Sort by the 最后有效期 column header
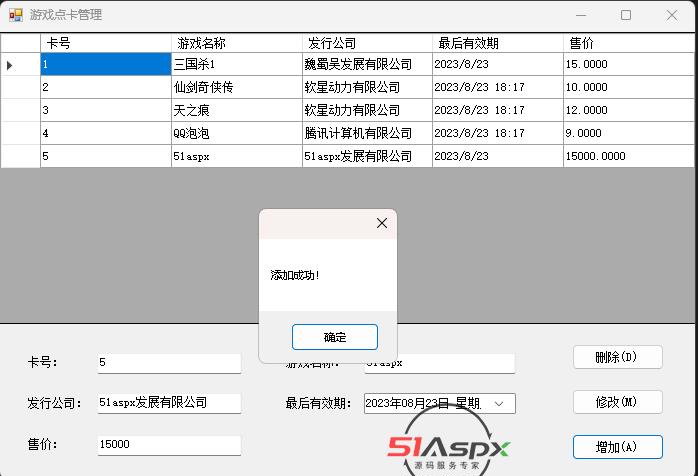The image size is (698, 476). coord(498,43)
